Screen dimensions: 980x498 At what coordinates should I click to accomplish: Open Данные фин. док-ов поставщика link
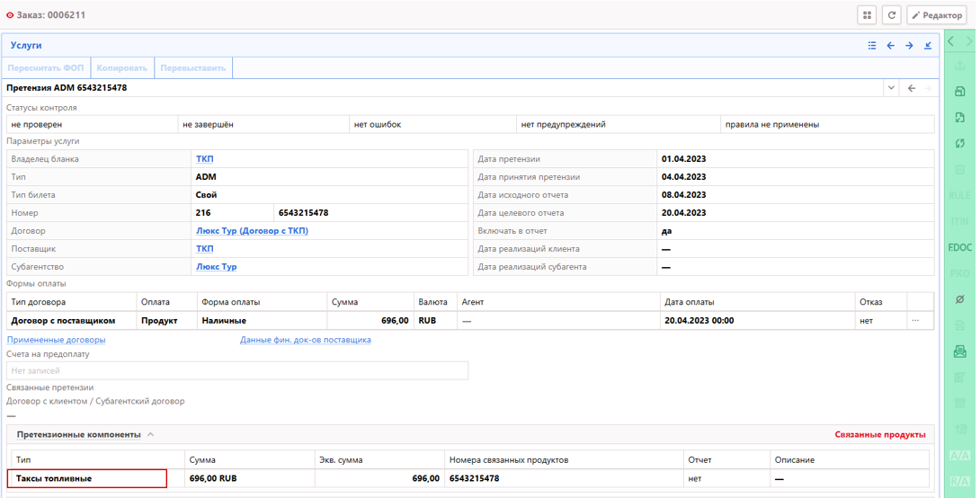pyautogui.click(x=305, y=340)
